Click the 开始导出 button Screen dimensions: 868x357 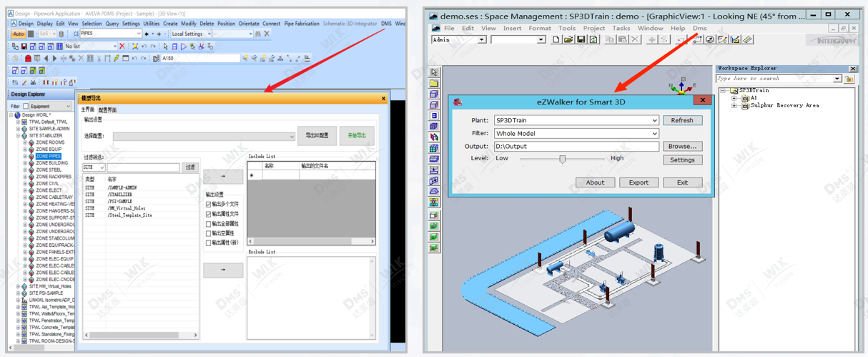357,135
